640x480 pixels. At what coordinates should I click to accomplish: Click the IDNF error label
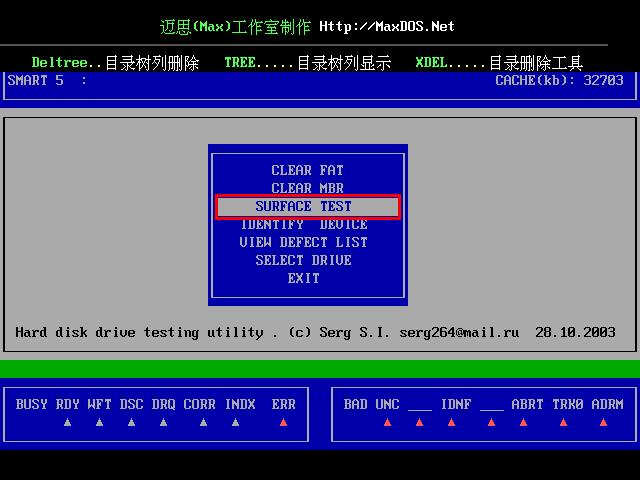tap(456, 404)
